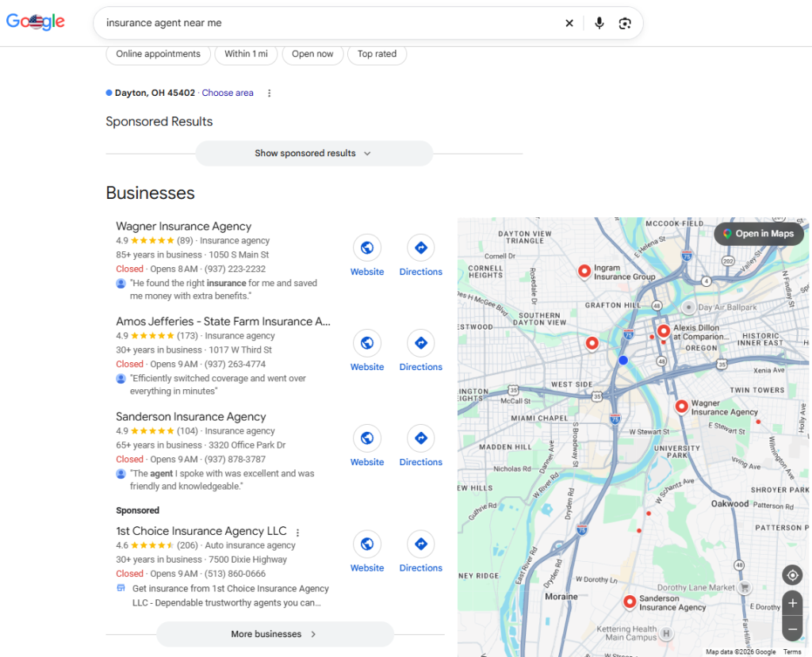Click the Day Air Ballpark map marker
The width and height of the screenshot is (812, 657).
pos(688,307)
